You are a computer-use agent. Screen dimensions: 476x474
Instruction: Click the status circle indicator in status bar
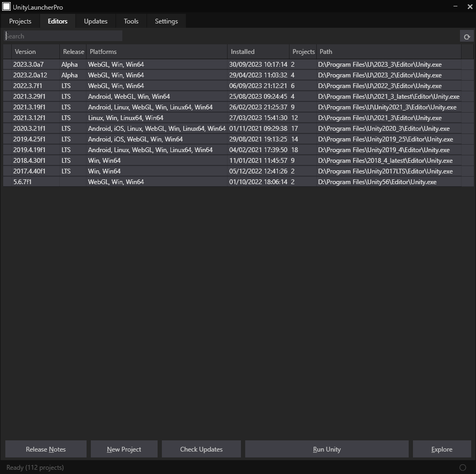[x=463, y=468]
